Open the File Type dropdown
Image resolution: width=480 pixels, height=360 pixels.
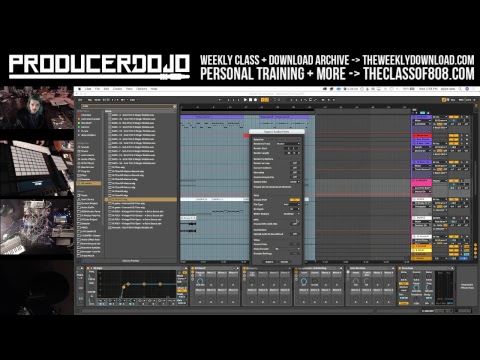[291, 204]
